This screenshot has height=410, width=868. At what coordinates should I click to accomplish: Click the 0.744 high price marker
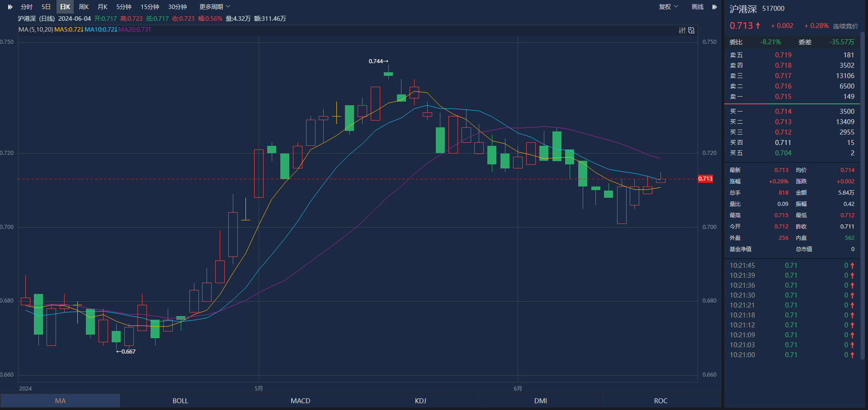(x=378, y=61)
